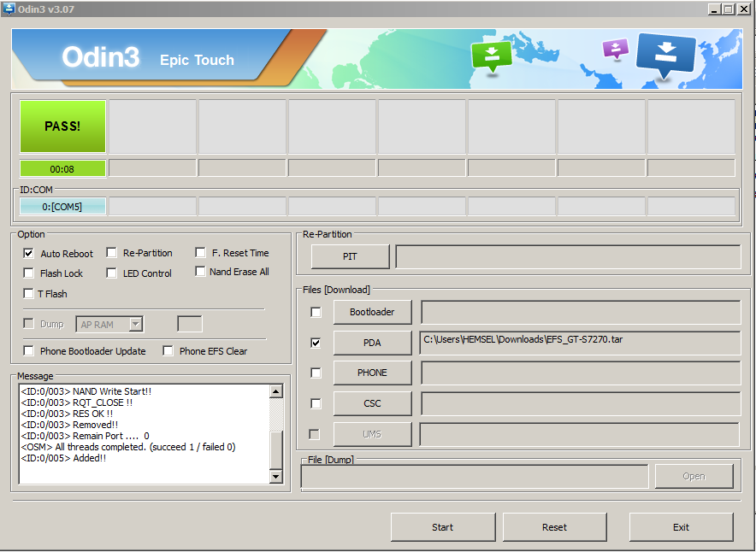
Task: Click Message log scroll up arrow
Action: [x=275, y=391]
